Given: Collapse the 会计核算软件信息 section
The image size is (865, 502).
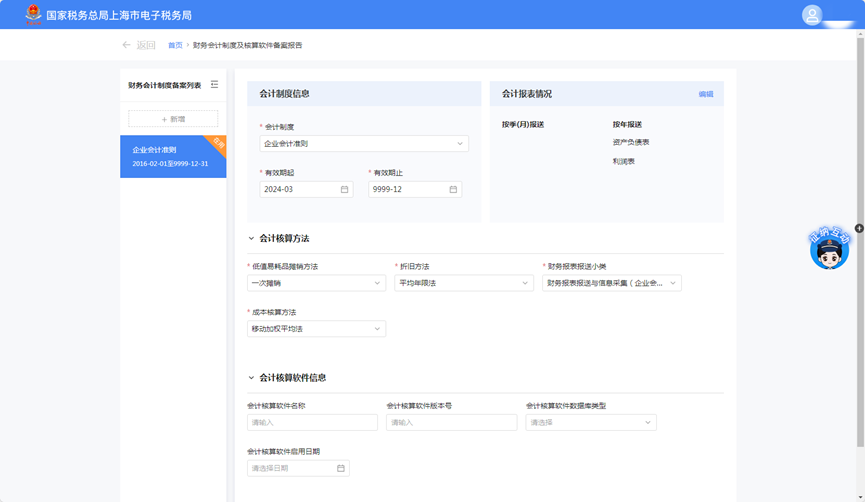Looking at the screenshot, I should coord(251,378).
